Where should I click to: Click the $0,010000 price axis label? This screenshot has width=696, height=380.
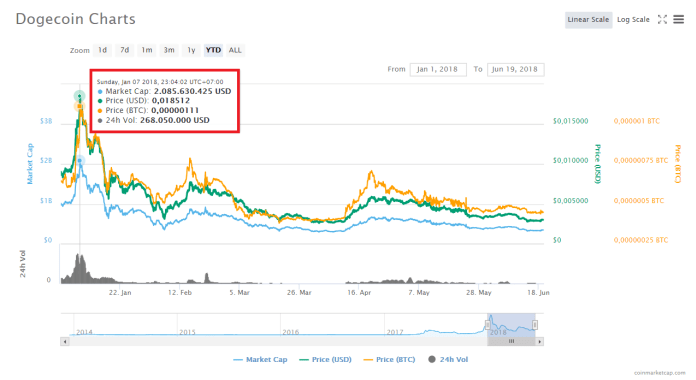570,160
